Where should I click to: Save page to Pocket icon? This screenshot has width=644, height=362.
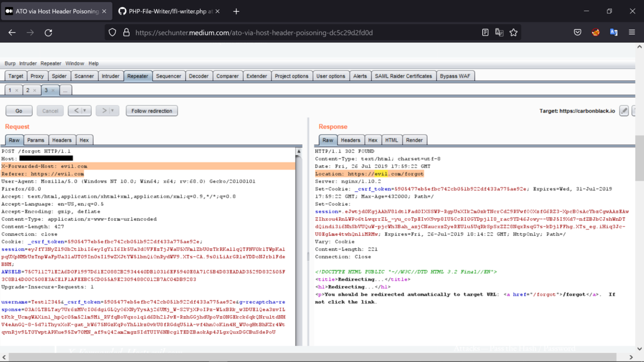[577, 32]
